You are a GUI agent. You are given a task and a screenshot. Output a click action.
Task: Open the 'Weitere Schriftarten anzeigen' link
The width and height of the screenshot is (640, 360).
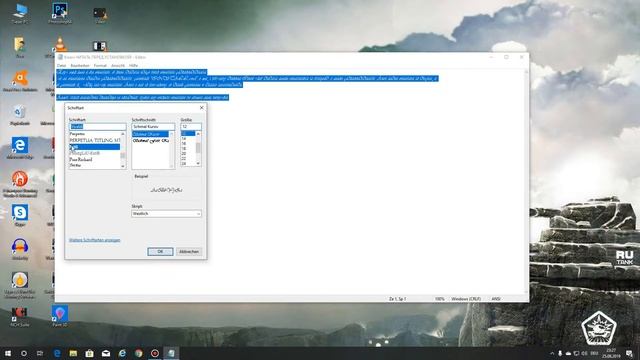pos(95,240)
